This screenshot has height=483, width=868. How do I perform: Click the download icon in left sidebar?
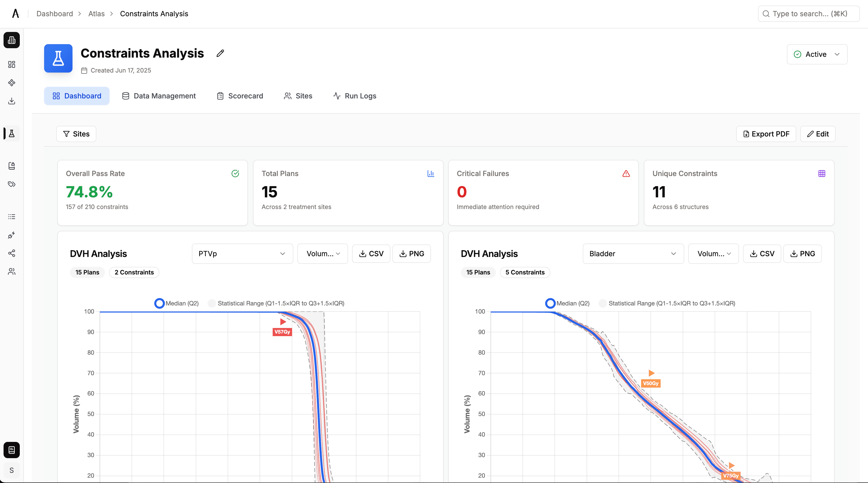11,101
